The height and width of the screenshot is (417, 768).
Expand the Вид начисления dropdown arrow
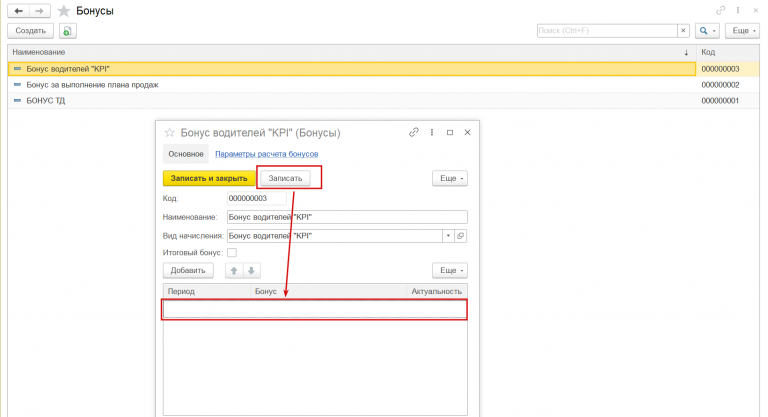click(448, 236)
